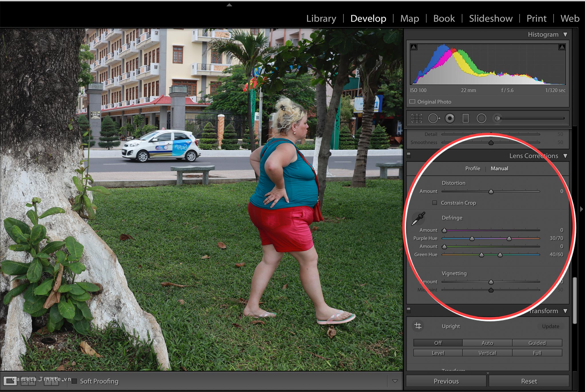Click the Green Hue right range handle

coord(500,255)
